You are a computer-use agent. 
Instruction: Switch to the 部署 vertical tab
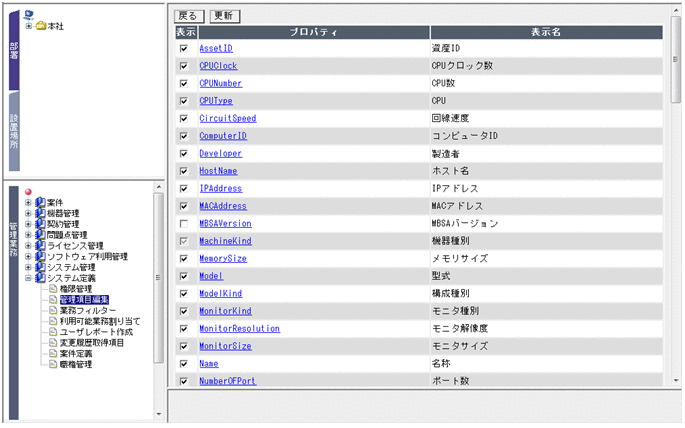tap(14, 50)
